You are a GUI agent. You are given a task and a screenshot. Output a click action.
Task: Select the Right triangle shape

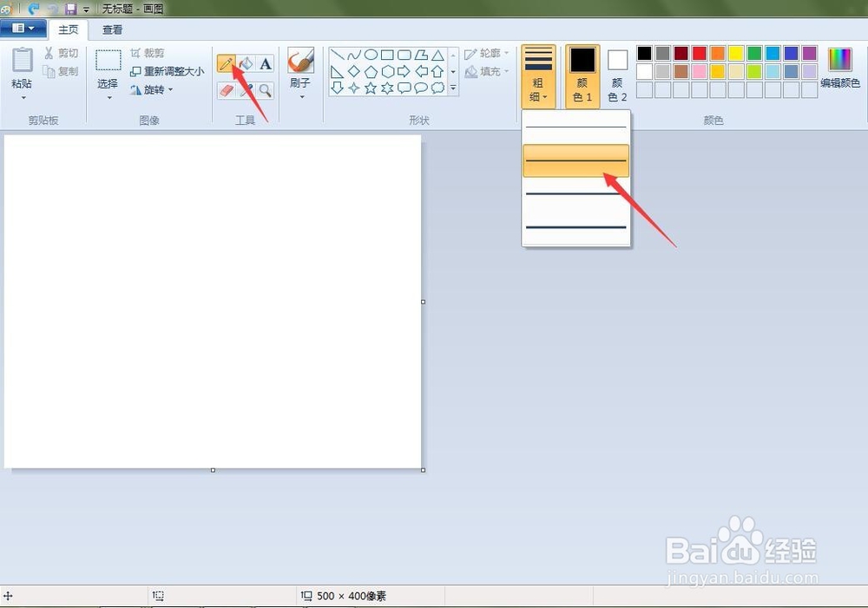pyautogui.click(x=337, y=71)
